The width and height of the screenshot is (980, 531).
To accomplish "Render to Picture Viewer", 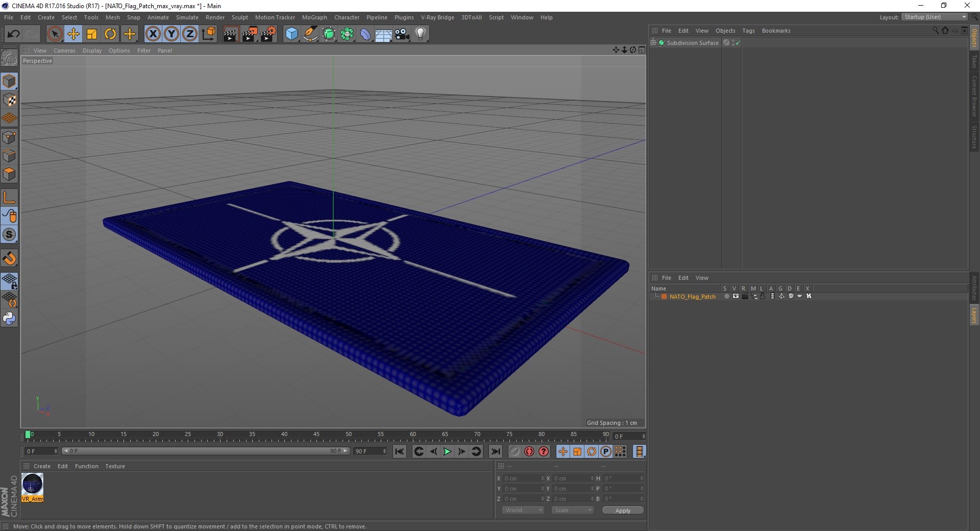I will (250, 34).
